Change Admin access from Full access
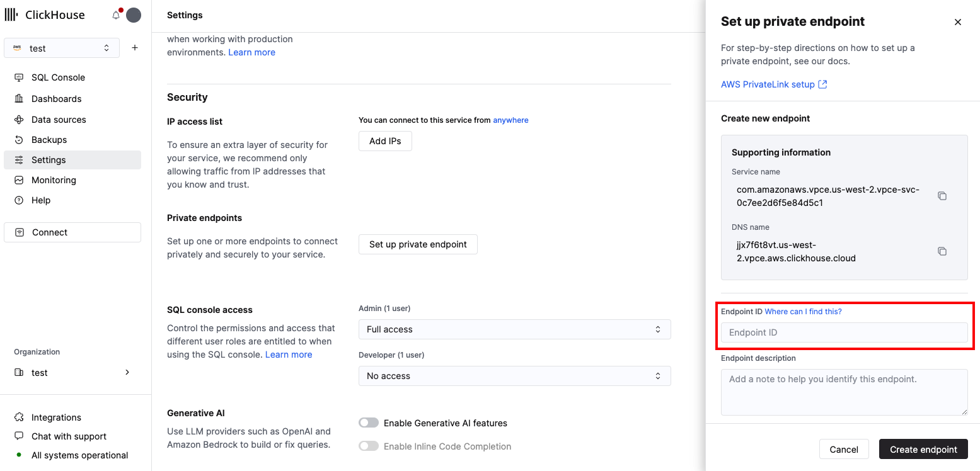Image resolution: width=980 pixels, height=471 pixels. tap(514, 329)
